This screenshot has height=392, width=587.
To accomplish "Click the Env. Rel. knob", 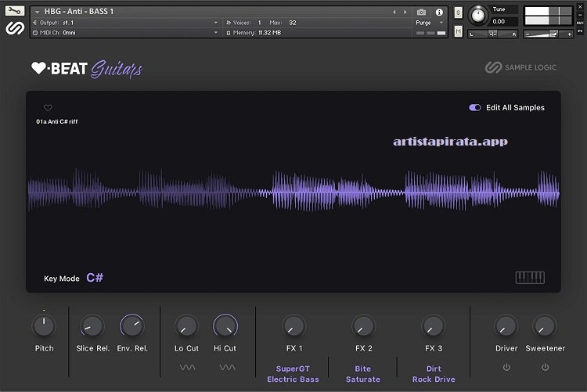I will pos(131,325).
